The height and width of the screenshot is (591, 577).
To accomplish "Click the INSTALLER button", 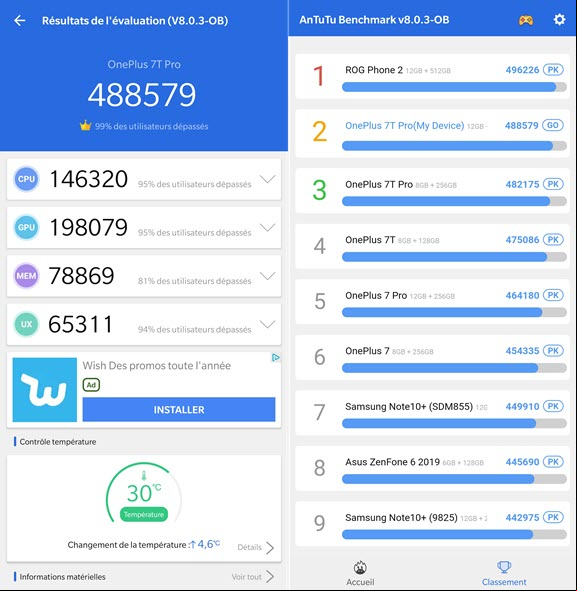I will pos(179,409).
